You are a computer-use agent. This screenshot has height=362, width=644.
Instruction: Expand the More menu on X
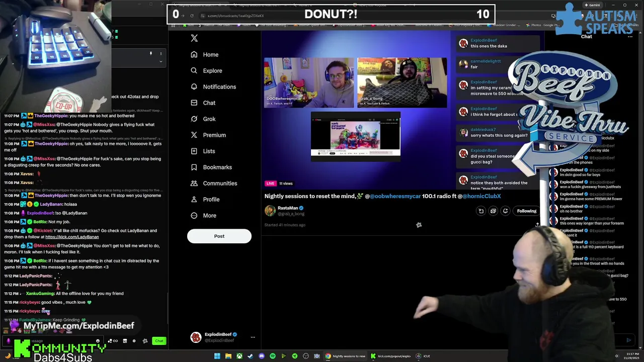pos(204,215)
